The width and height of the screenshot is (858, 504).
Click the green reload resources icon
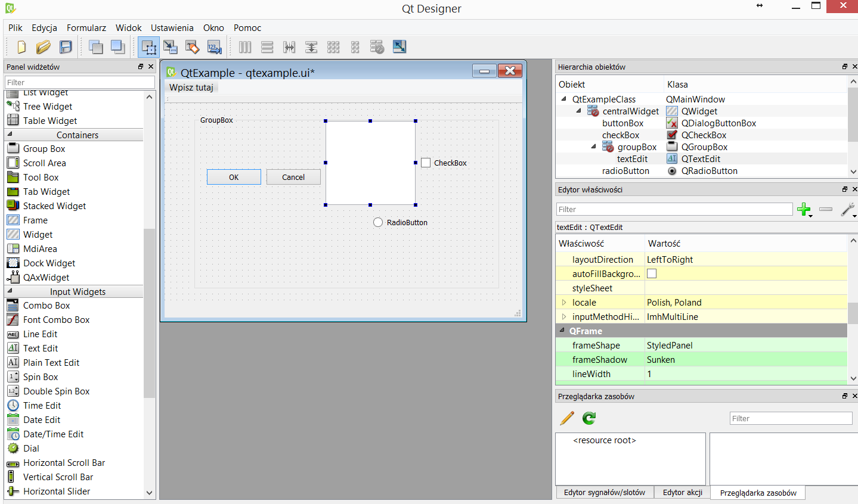pyautogui.click(x=589, y=418)
